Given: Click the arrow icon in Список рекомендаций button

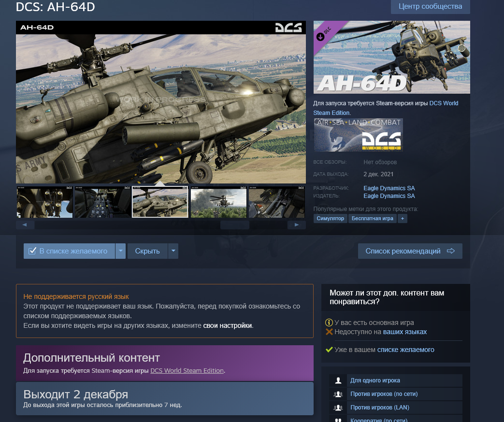Looking at the screenshot, I should pyautogui.click(x=451, y=251).
